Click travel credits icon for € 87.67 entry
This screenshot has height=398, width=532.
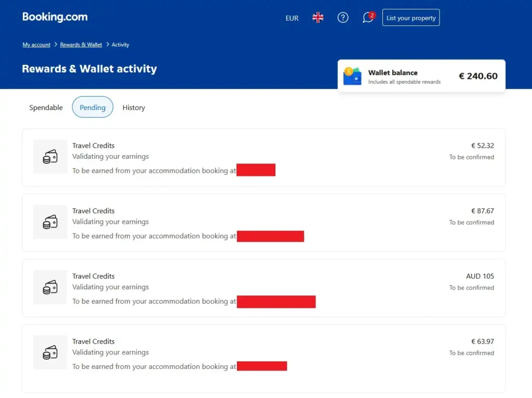(50, 222)
